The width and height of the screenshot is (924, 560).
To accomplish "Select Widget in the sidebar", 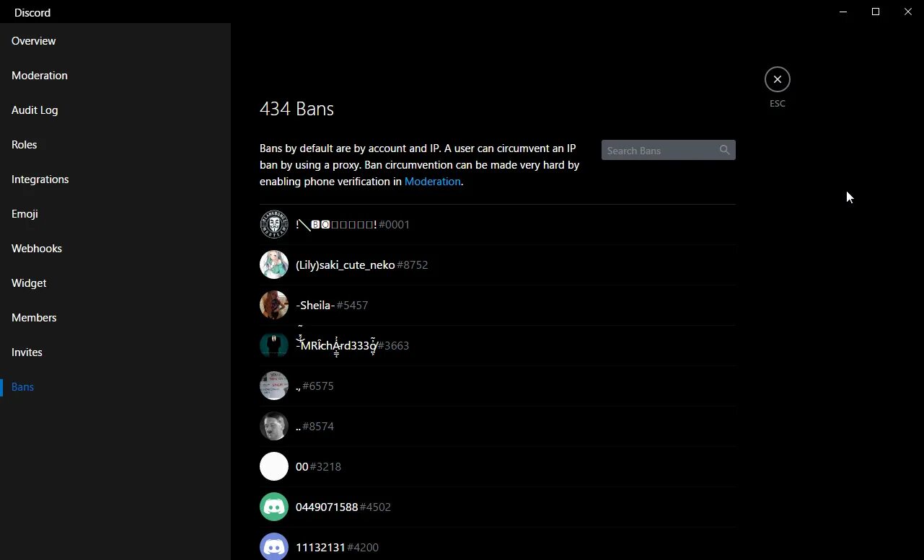I will click(x=115, y=283).
